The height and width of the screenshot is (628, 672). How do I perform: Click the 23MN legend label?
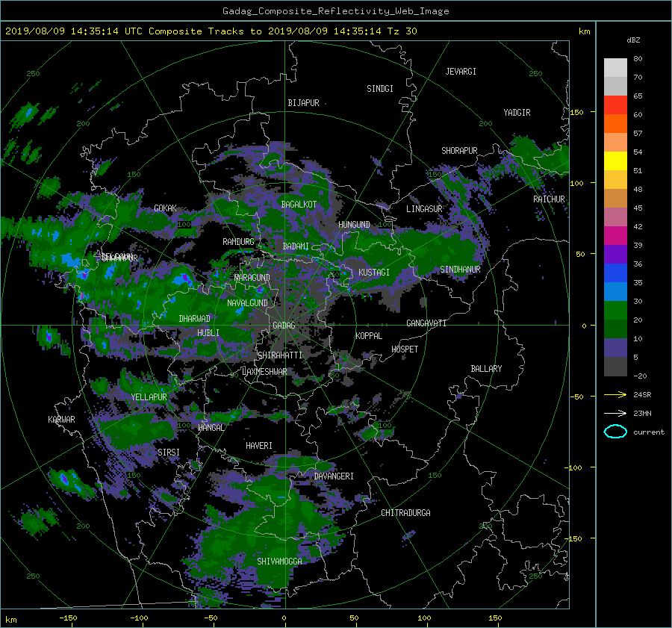[x=642, y=413]
